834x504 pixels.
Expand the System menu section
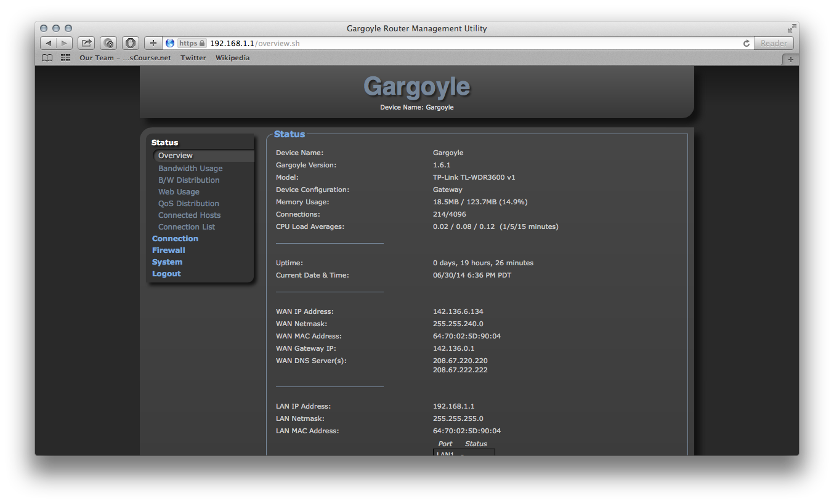[167, 262]
